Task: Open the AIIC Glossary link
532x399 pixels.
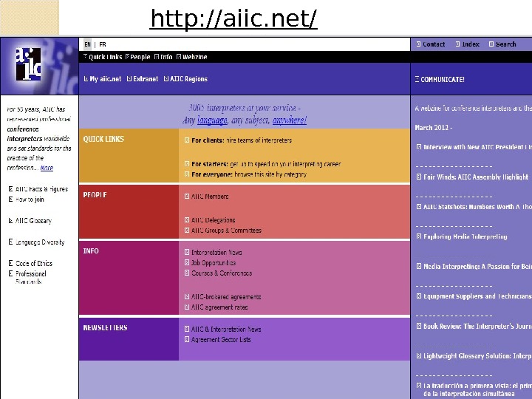Action: [33, 221]
